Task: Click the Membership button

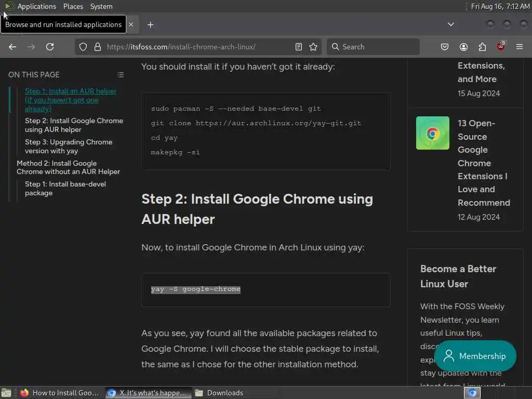Action: point(475,356)
